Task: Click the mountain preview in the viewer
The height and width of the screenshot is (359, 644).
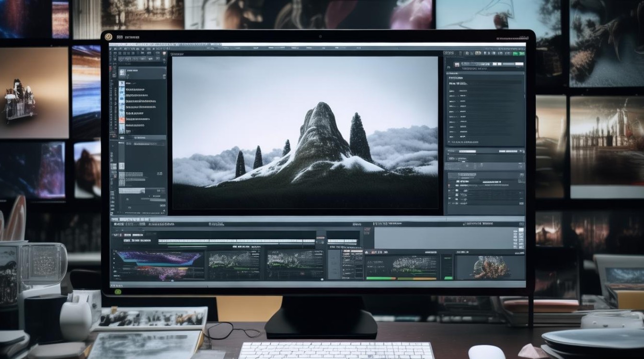Action: coord(305,133)
